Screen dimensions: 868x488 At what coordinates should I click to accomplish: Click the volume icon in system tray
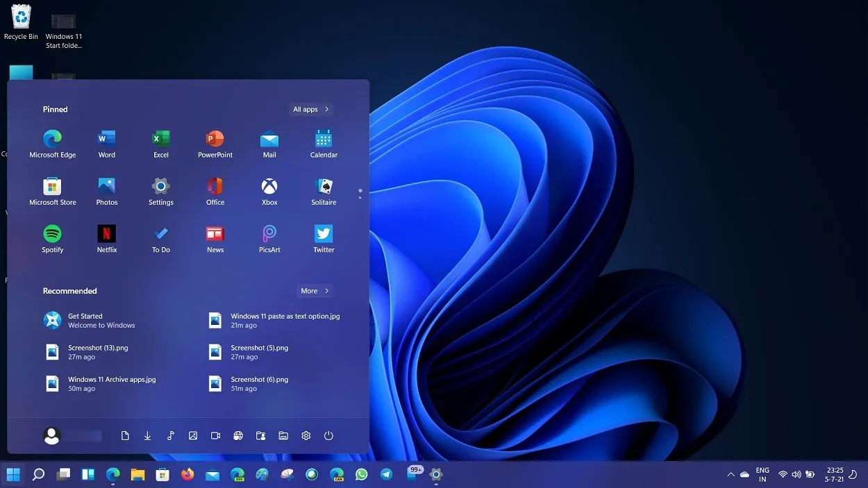point(796,475)
